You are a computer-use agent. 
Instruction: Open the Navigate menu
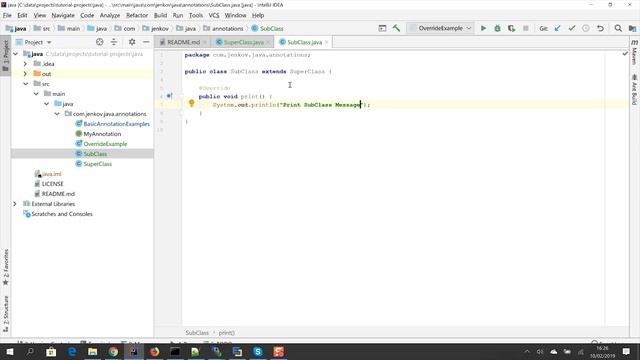63,16
